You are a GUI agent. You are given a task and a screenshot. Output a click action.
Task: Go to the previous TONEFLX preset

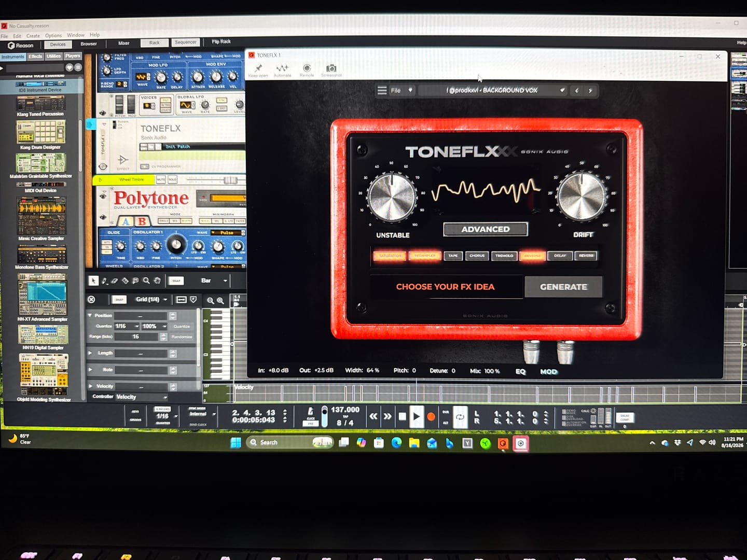click(577, 90)
